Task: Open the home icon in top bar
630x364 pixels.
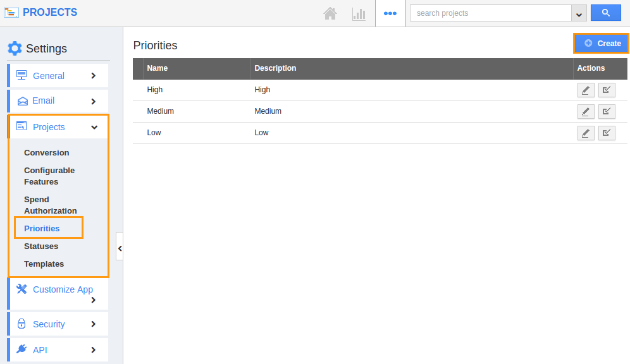Action: 330,14
